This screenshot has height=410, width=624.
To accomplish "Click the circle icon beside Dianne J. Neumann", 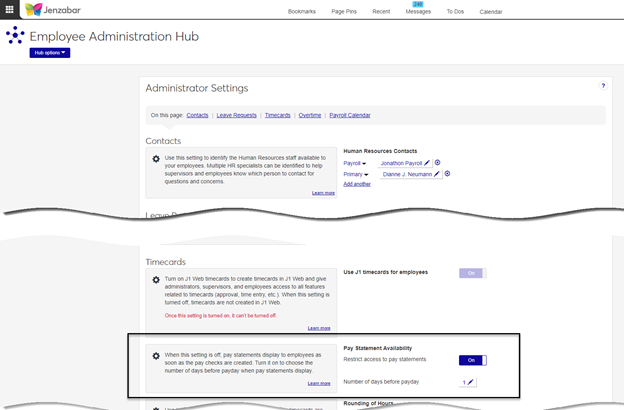I will click(448, 173).
